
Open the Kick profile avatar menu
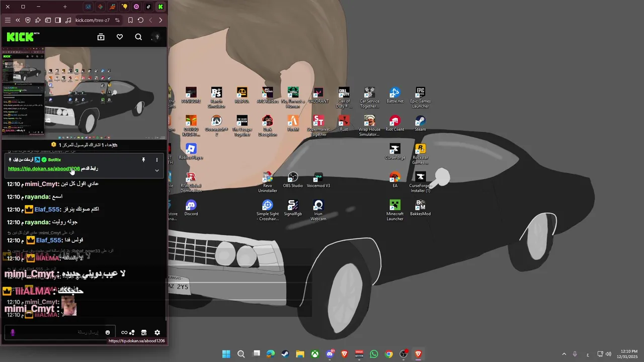tap(156, 37)
